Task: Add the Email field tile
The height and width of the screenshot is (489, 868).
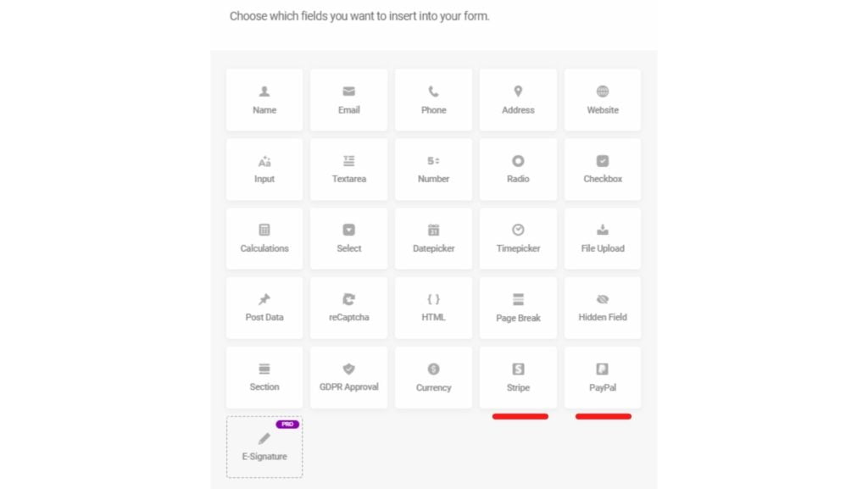Action: click(348, 99)
